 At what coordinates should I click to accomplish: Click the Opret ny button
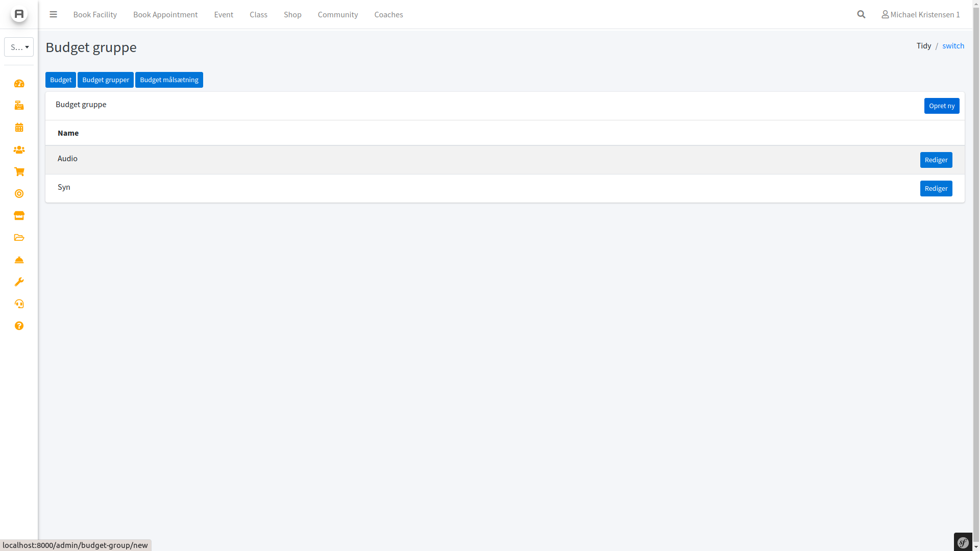(x=941, y=106)
